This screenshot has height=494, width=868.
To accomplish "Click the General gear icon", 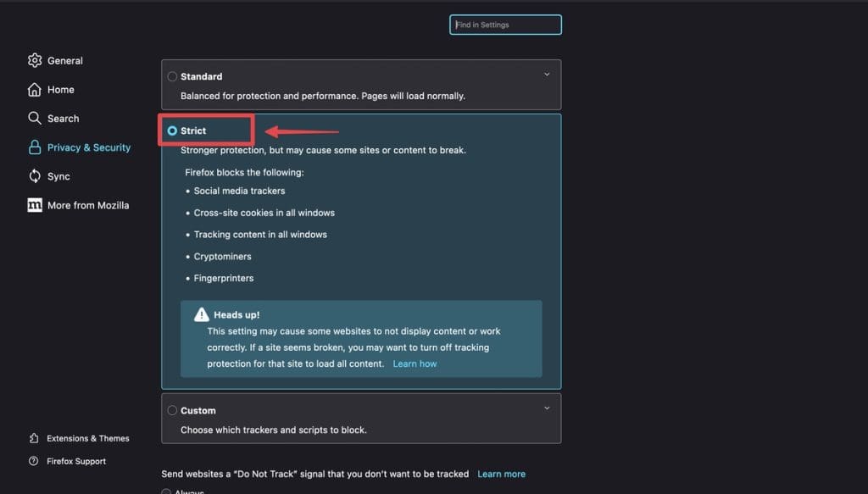I will point(35,60).
